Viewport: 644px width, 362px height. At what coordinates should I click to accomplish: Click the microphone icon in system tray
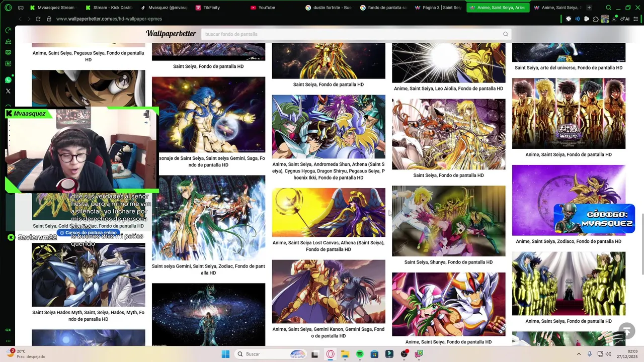[590, 354]
